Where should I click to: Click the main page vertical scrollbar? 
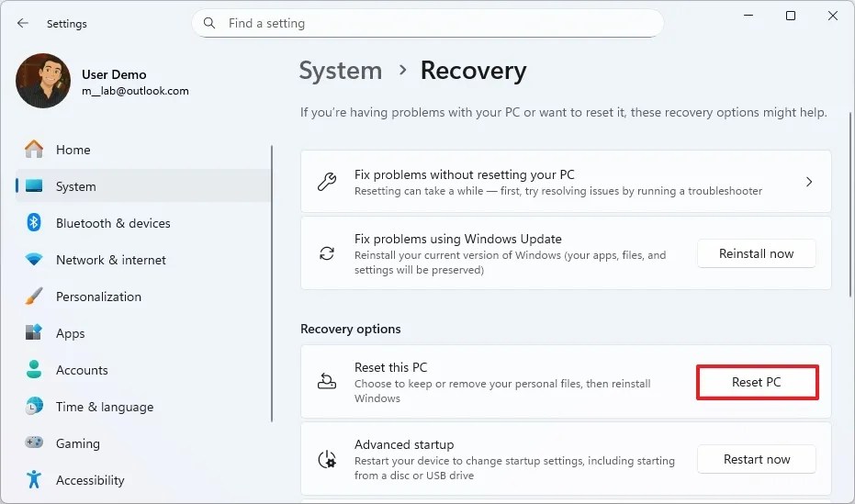point(850,205)
